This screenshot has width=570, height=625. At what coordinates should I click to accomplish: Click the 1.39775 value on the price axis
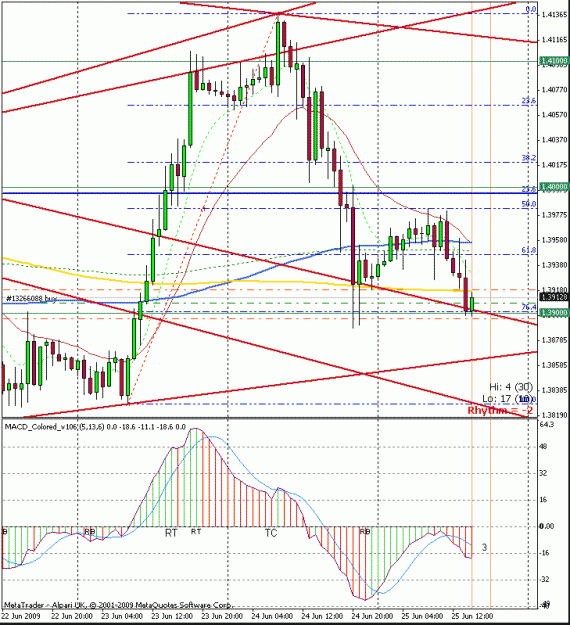554,215
